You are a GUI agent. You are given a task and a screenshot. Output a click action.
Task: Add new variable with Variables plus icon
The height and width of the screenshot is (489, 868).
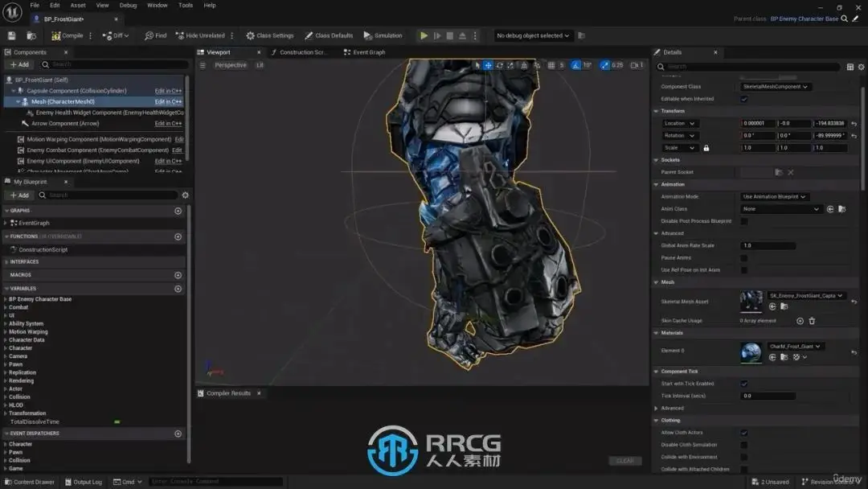click(x=178, y=289)
